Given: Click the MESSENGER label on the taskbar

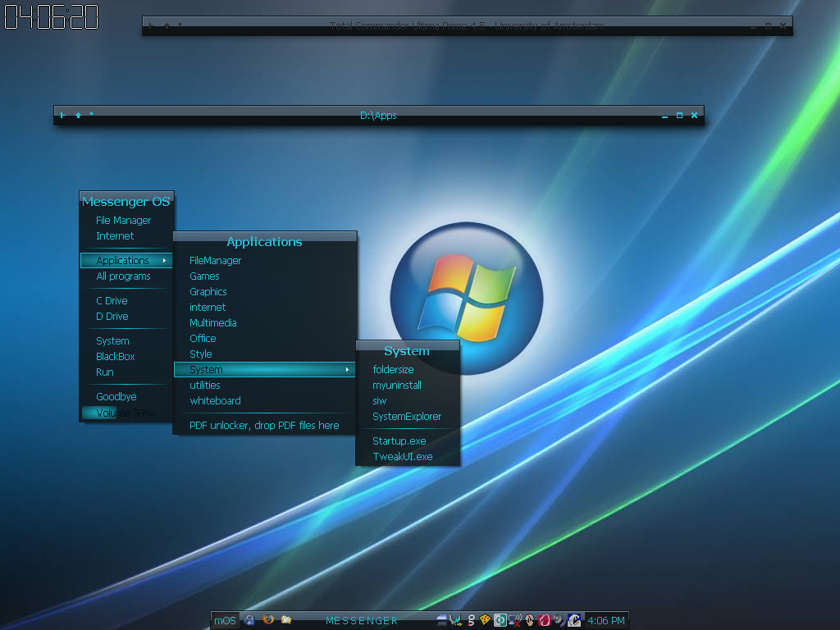Looking at the screenshot, I should click(362, 620).
